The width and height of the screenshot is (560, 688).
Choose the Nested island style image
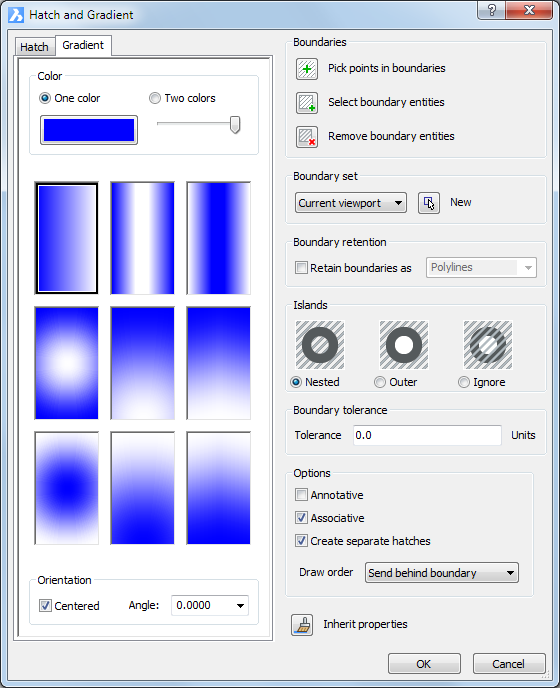coord(320,345)
